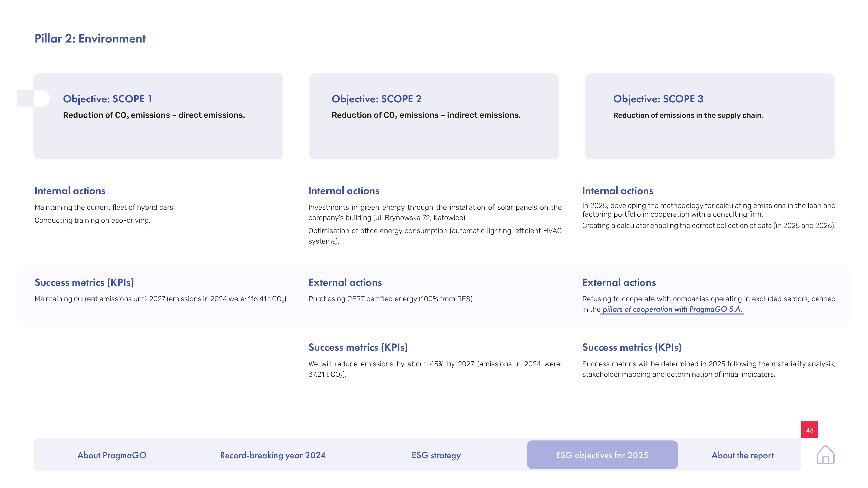Click 'direct emissions' subtitle under SCOPE 1
The height and width of the screenshot is (488, 868).
click(x=154, y=115)
